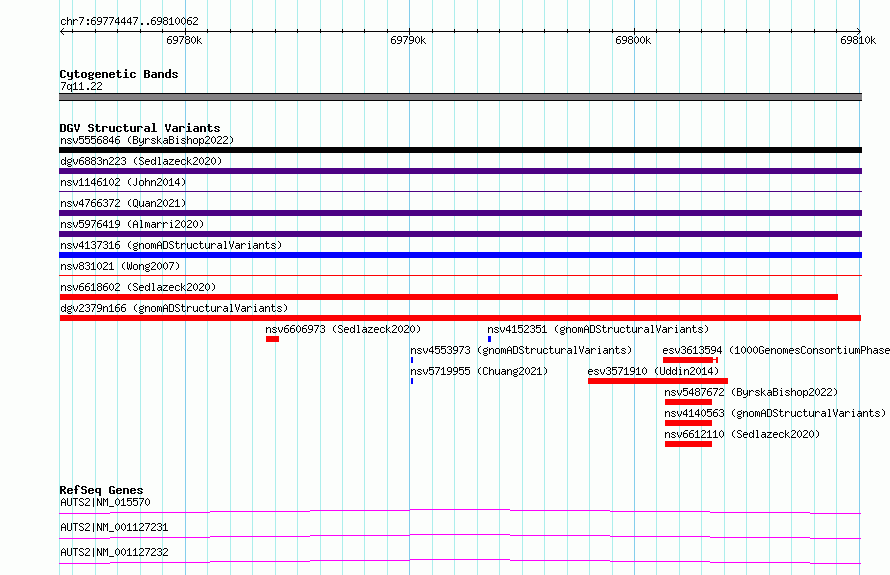The height and width of the screenshot is (575, 890).
Task: Select the RefSeq Genes track title
Action: pos(101,490)
